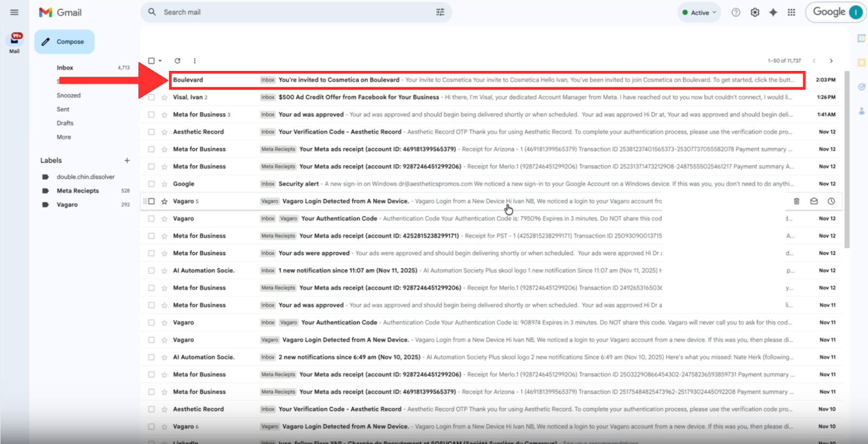Image resolution: width=868 pixels, height=444 pixels.
Task: Star the Vagaro 5 email
Action: (164, 202)
